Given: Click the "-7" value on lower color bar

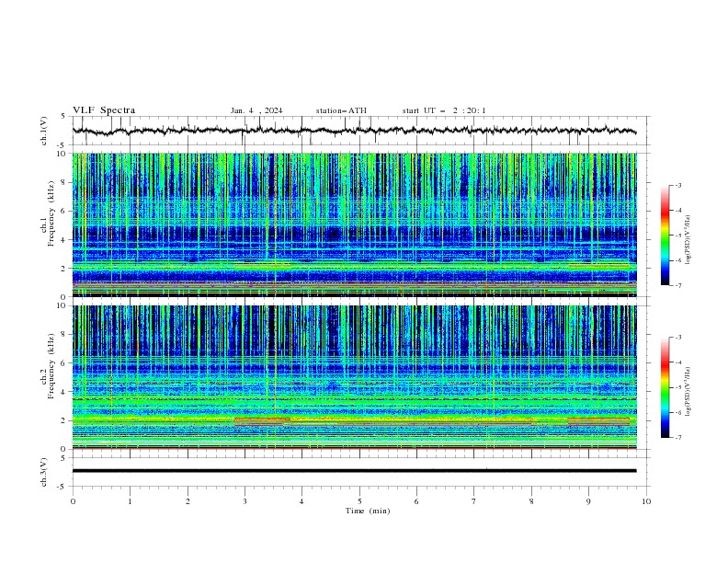Looking at the screenshot, I should (x=677, y=438).
